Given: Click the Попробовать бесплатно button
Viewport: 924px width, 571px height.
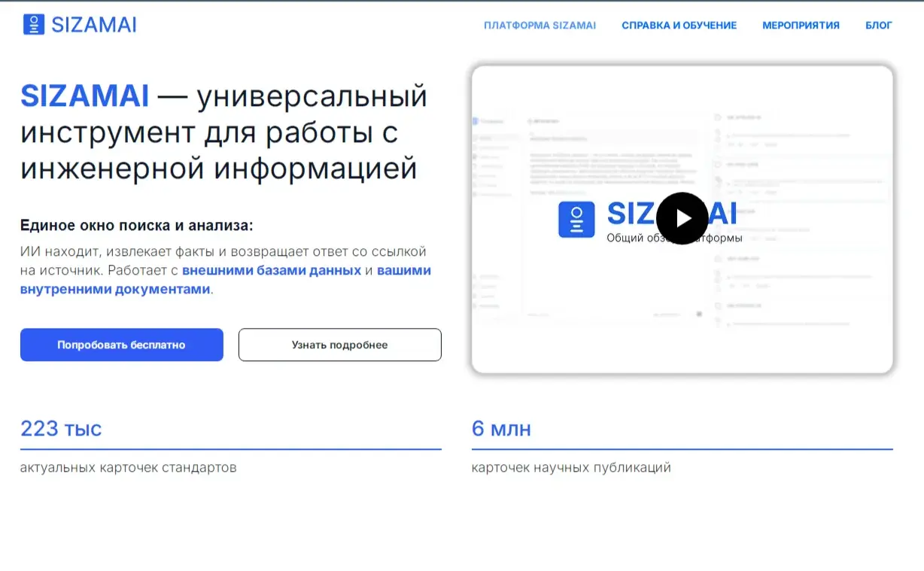Looking at the screenshot, I should coord(121,345).
